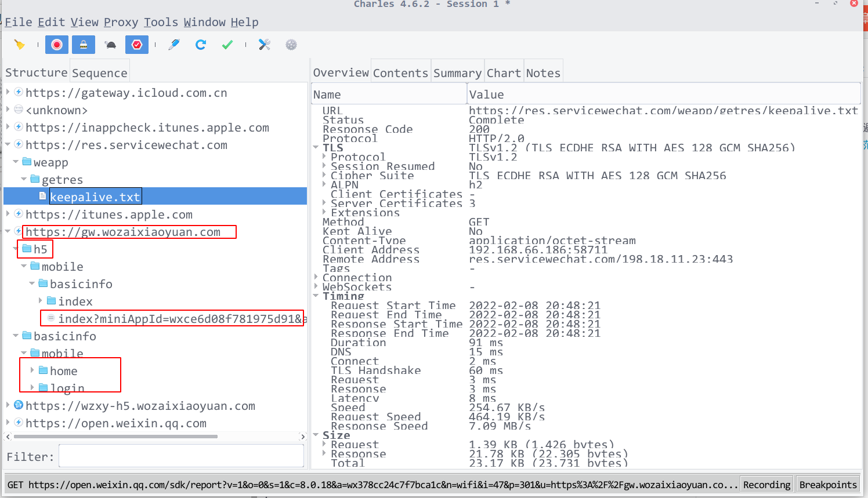Image resolution: width=868 pixels, height=498 pixels.
Task: Click the home folder icon
Action: coord(43,370)
